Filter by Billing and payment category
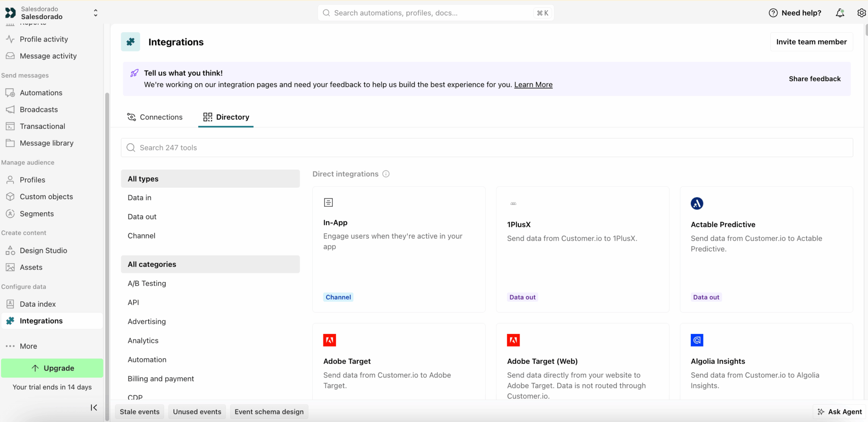The width and height of the screenshot is (868, 422). coord(210,378)
